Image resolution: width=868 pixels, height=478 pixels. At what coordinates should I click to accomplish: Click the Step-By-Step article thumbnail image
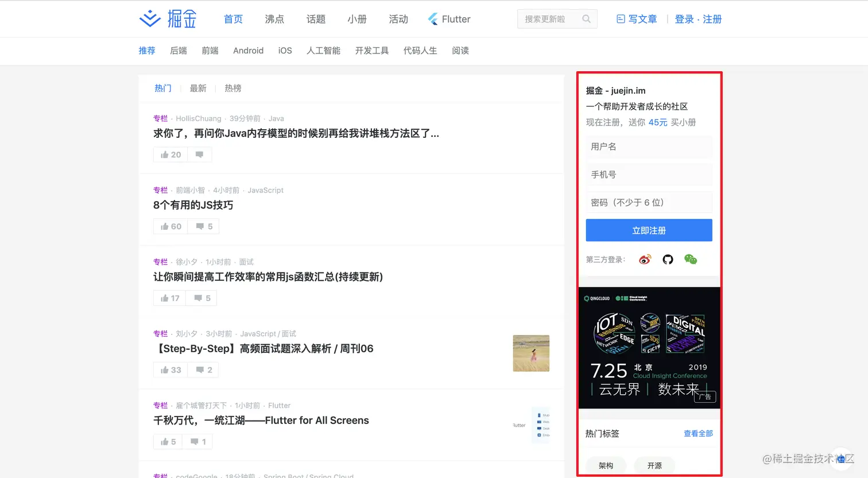click(531, 353)
